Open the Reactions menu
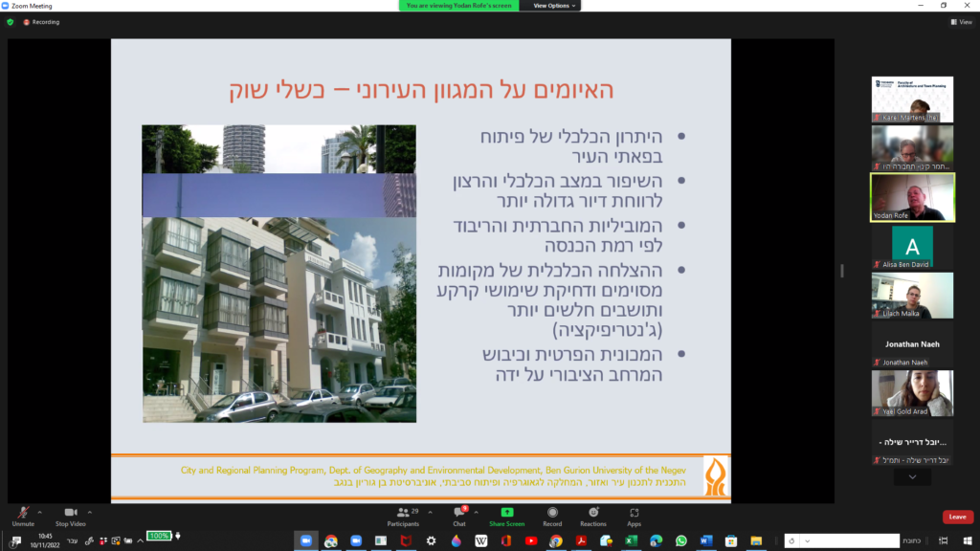 tap(592, 515)
